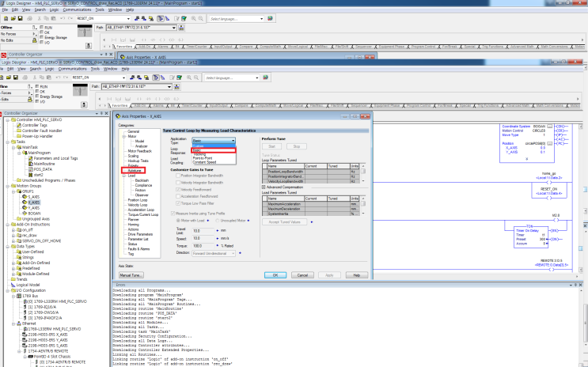
Task: Pin the Errors output panel
Action: [576, 285]
